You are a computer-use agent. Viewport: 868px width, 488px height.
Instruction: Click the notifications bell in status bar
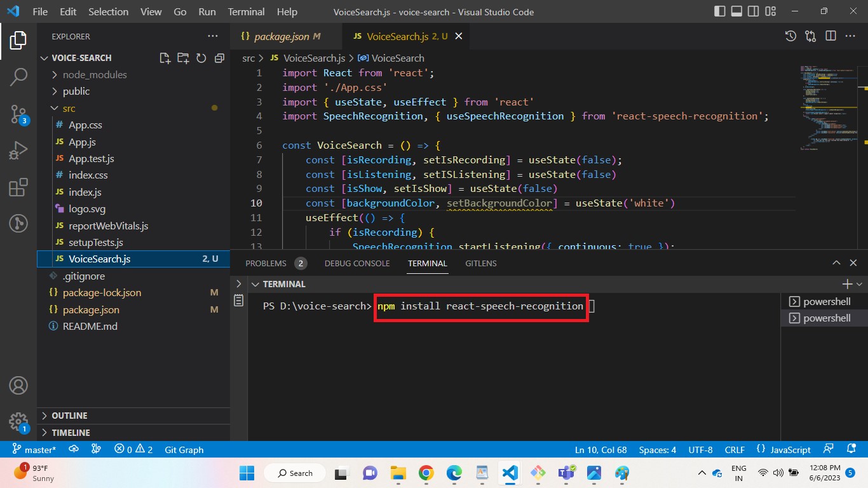pos(850,449)
